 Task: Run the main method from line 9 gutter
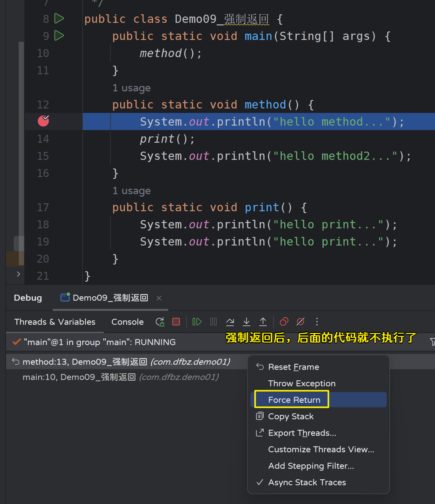tap(59, 36)
